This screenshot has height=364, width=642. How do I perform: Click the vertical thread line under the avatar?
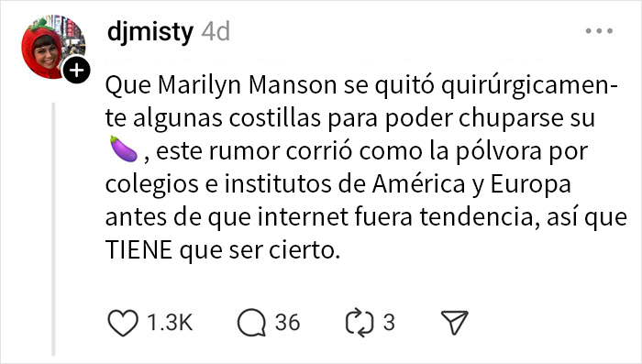[53, 229]
